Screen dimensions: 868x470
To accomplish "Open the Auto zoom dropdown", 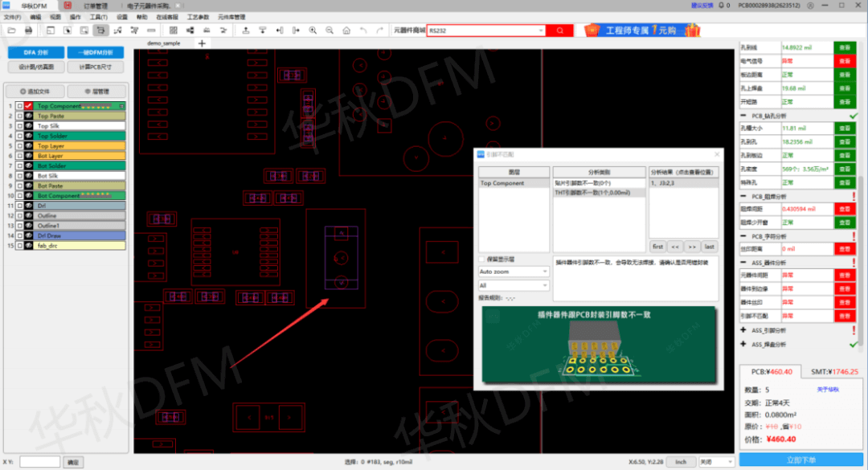I will click(513, 272).
